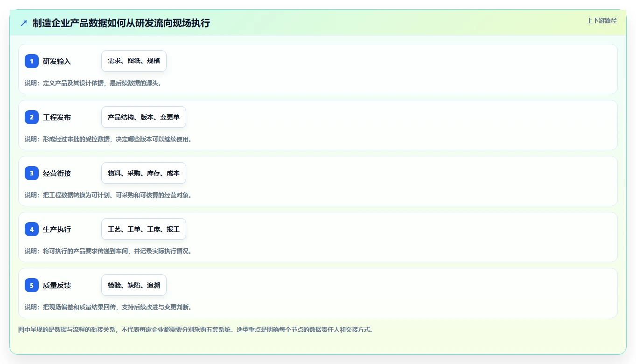
Task: Select the 工艺、工单、工序、报工 chip
Action: tap(144, 229)
